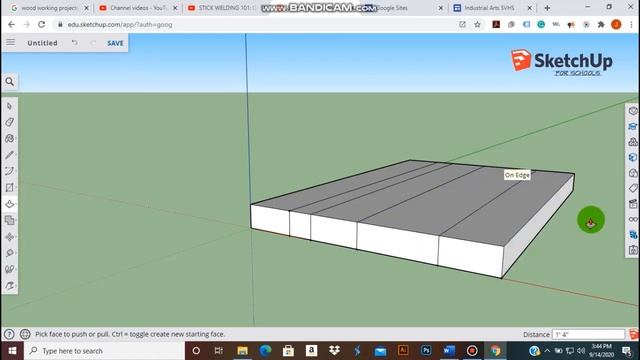
Task: Open Photoshop from the taskbar
Action: (x=426, y=351)
